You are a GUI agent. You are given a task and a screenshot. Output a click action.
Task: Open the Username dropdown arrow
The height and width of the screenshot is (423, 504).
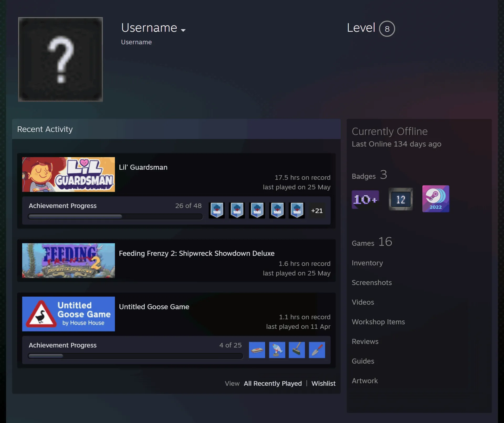[183, 30]
